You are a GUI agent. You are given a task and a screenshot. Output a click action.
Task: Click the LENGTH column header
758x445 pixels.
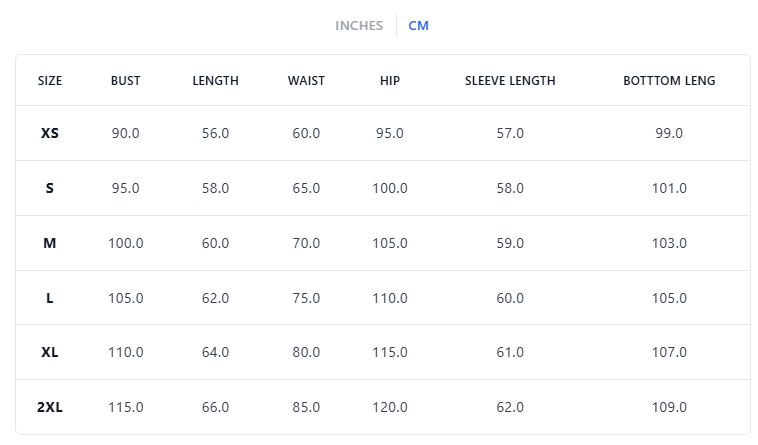[215, 81]
